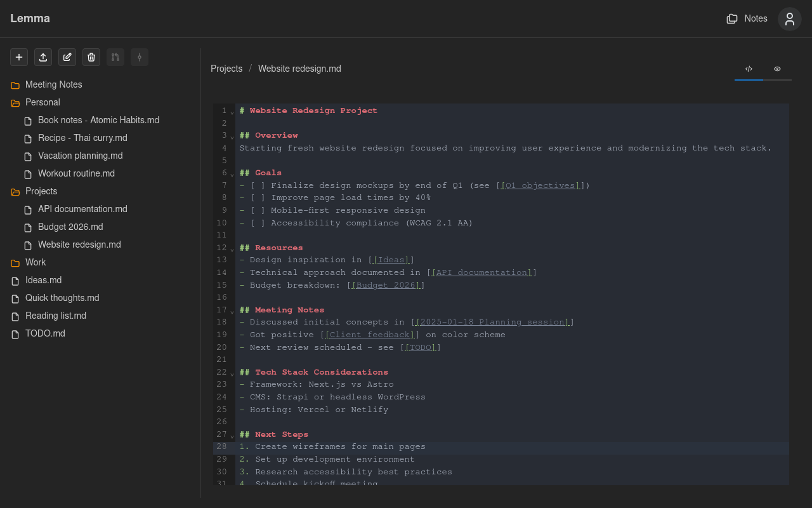Screen dimensions: 812x508
Task: Follow the Budget 2026 wiki link
Action: (384, 284)
